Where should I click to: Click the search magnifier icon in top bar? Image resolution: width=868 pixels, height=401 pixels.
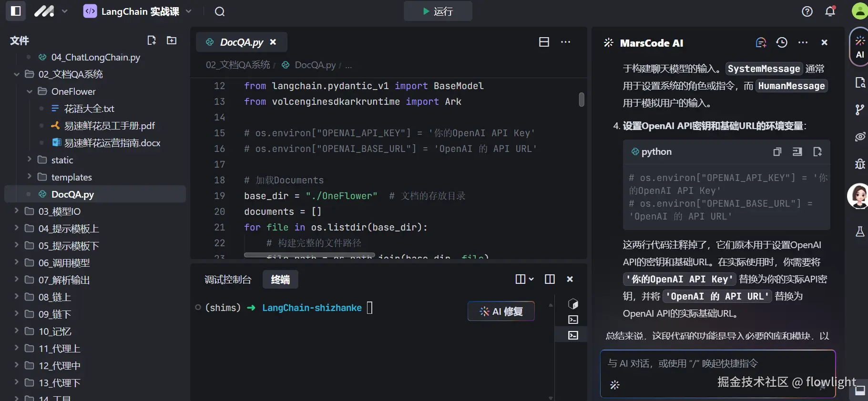point(219,11)
